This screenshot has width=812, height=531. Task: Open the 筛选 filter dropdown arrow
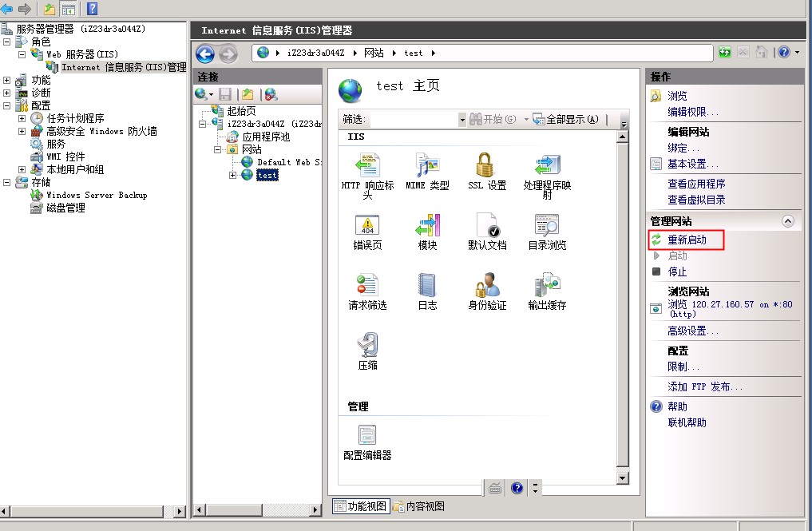(x=461, y=120)
